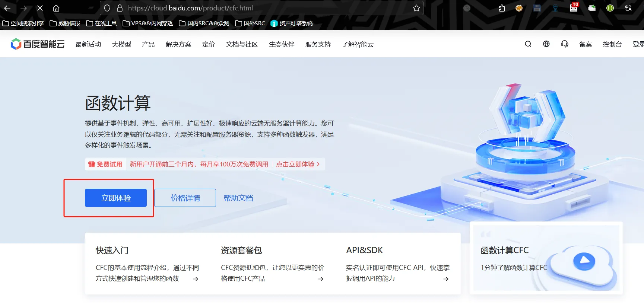The height and width of the screenshot is (303, 644).
Task: Open the 国外SRC bookmark folder
Action: click(x=250, y=23)
